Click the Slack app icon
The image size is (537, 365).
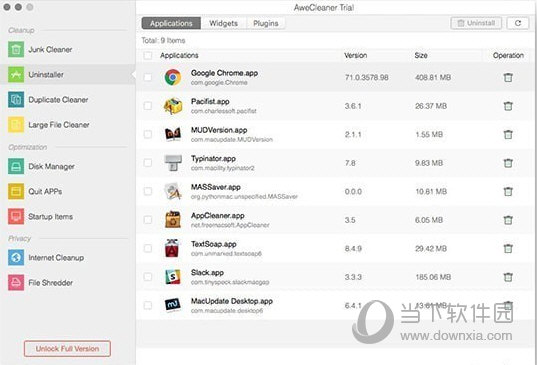[x=173, y=277]
